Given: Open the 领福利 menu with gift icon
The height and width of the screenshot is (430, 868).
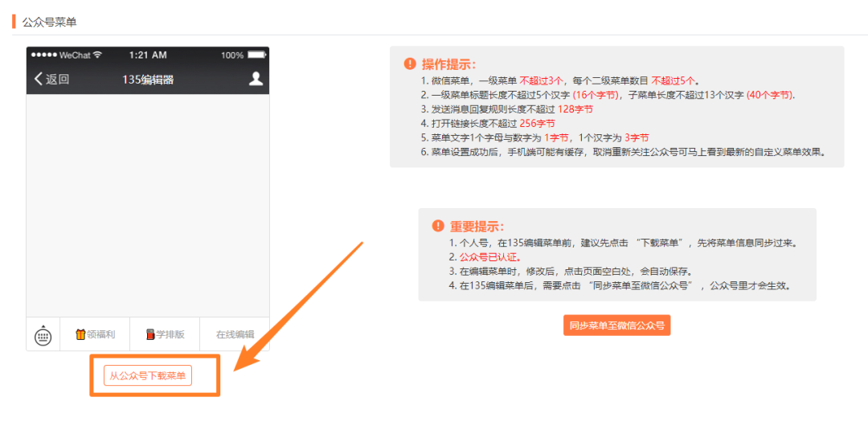Looking at the screenshot, I should coord(94,334).
